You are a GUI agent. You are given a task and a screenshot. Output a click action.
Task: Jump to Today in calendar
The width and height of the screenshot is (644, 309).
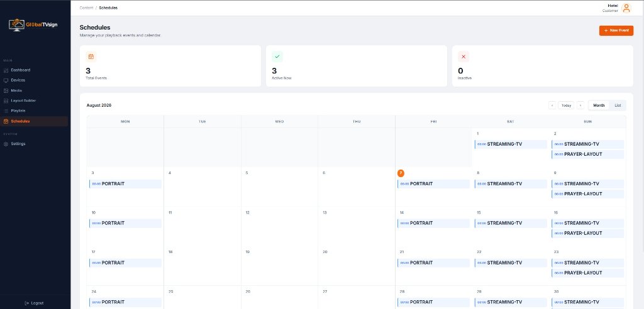coord(566,106)
